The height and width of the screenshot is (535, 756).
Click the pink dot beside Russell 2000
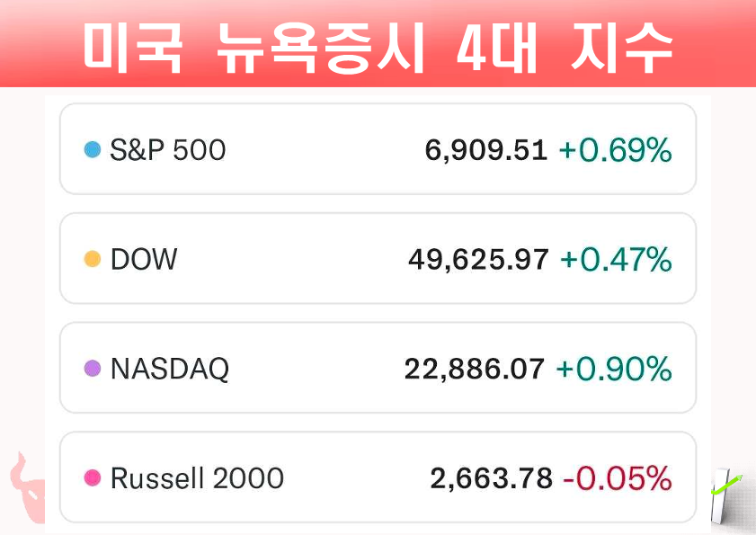click(92, 478)
